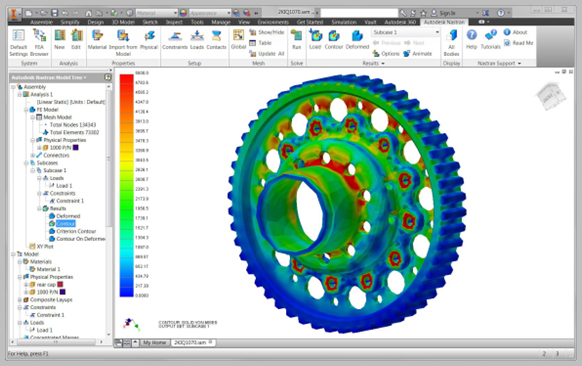Image resolution: width=582 pixels, height=366 pixels.
Task: Open the FEA Browser
Action: click(x=39, y=43)
